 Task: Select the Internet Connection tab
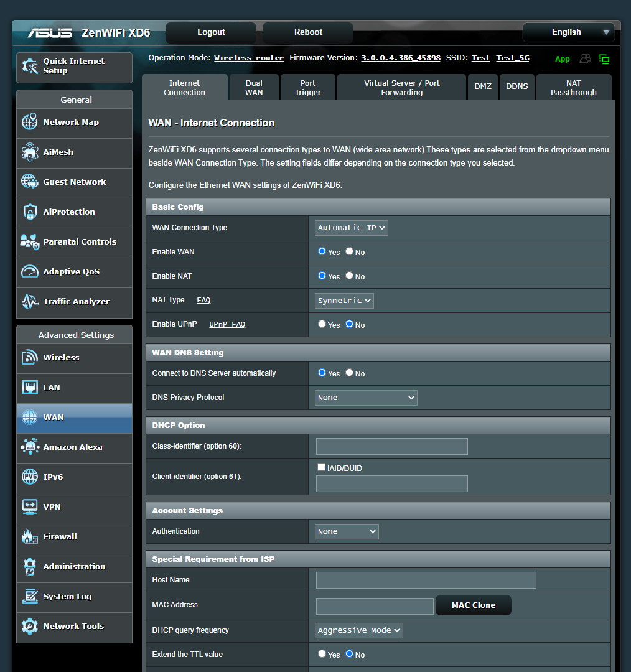click(184, 88)
